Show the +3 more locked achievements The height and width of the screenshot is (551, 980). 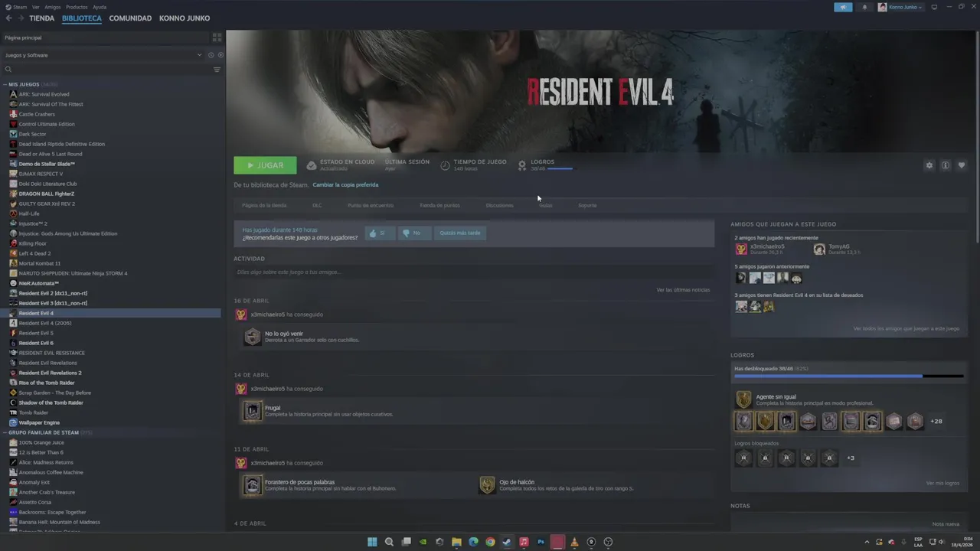(x=851, y=458)
